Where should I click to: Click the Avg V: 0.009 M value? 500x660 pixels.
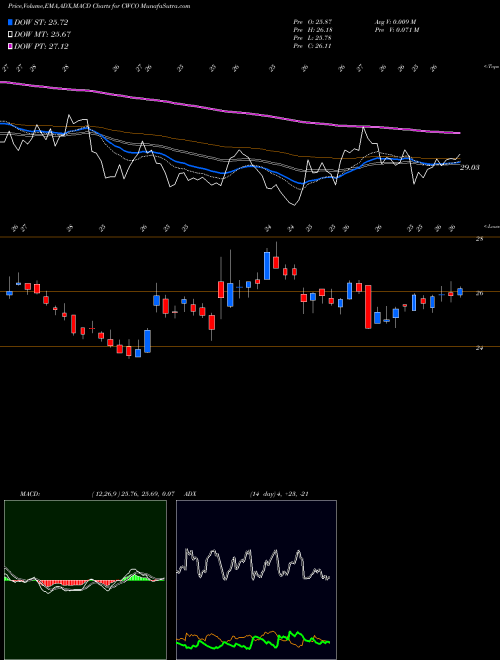tap(395, 21)
